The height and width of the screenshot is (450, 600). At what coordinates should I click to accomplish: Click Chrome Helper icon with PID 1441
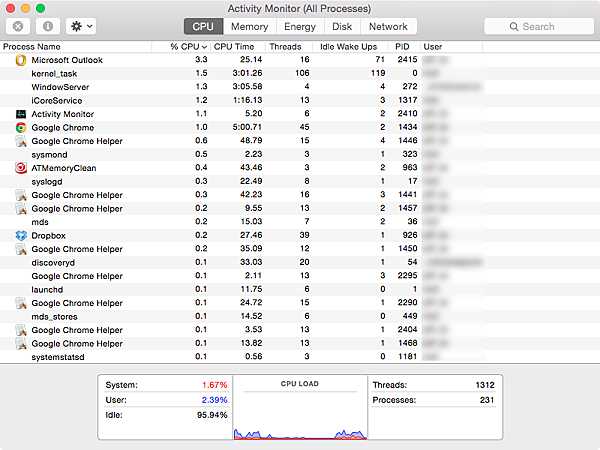21,195
